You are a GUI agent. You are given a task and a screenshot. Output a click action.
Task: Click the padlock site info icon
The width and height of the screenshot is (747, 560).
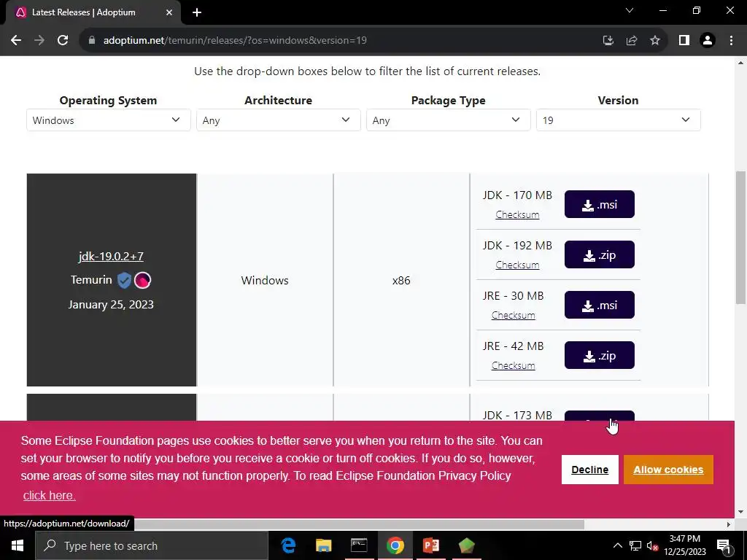click(x=92, y=41)
